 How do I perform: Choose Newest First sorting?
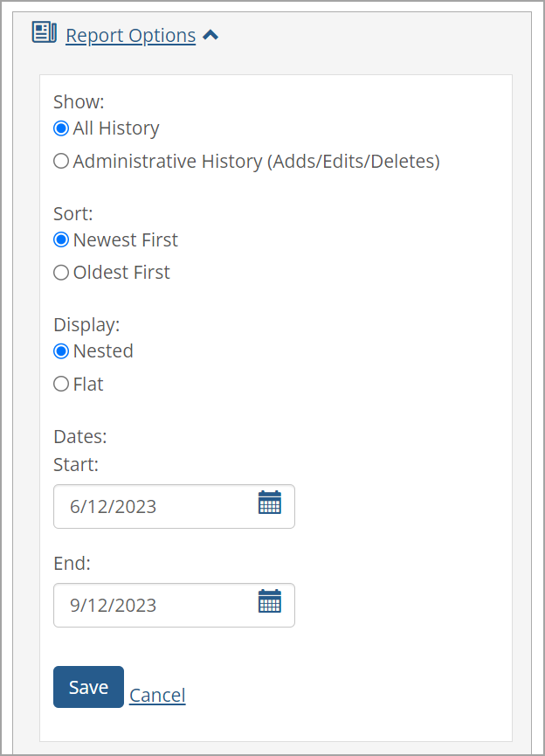point(60,239)
